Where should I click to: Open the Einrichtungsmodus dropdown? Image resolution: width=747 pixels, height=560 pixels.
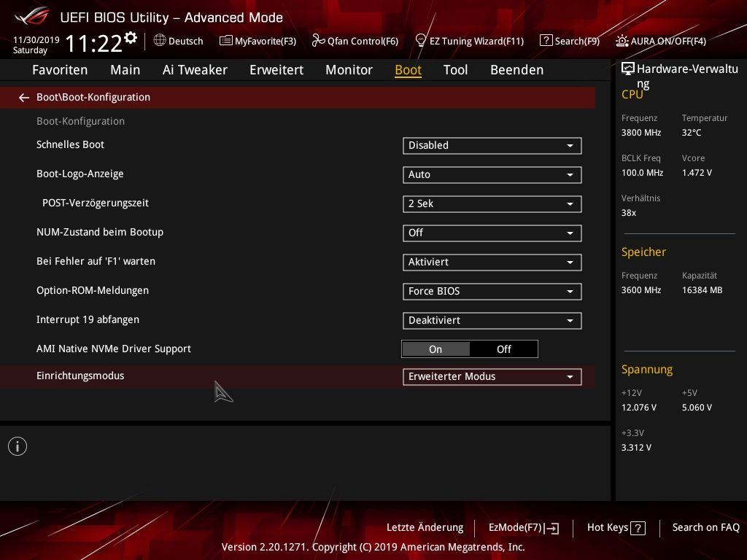492,377
